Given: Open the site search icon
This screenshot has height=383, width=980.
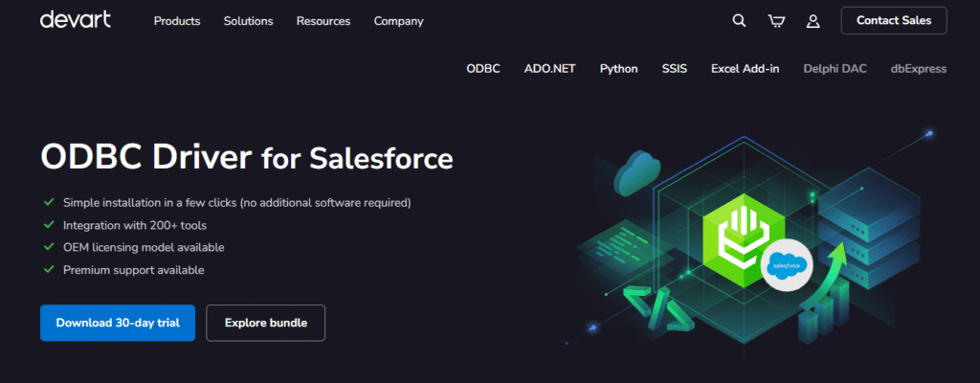Looking at the screenshot, I should click(739, 21).
